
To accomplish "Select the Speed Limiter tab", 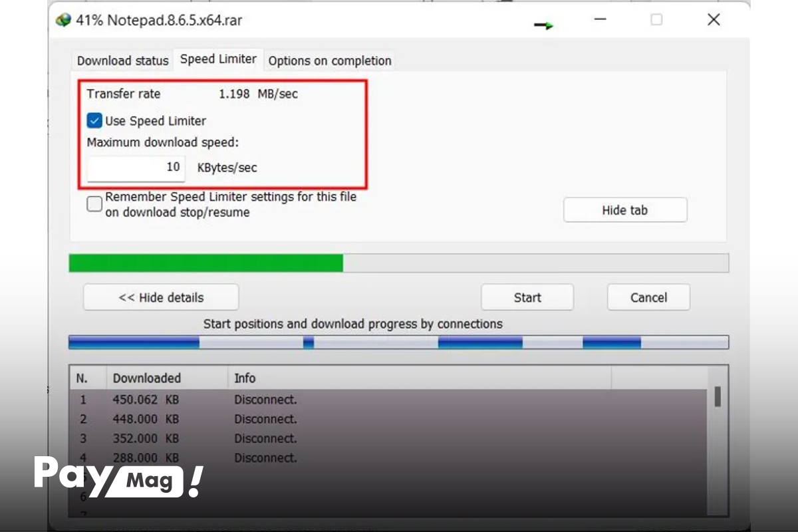I will point(218,59).
